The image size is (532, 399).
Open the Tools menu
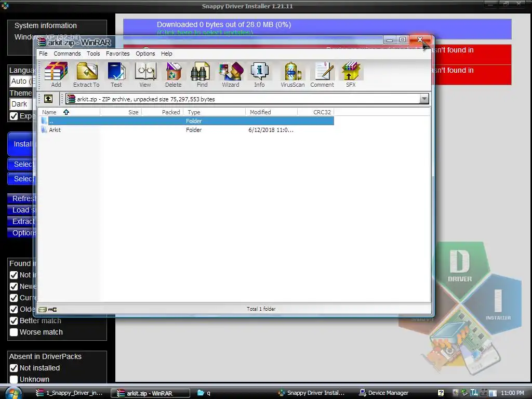94,54
